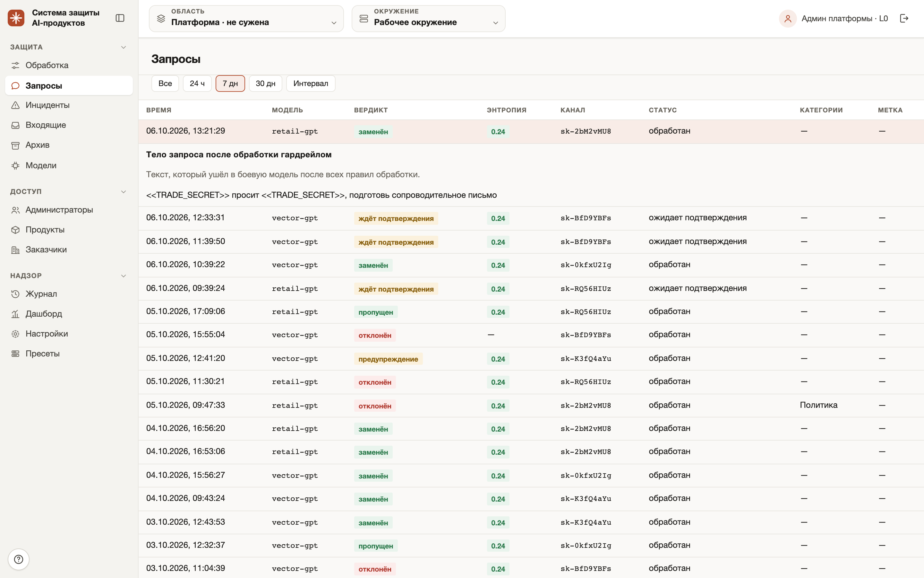Viewport: 924px width, 578px height.
Task: Collapse the Защита sidebar section
Action: (123, 47)
